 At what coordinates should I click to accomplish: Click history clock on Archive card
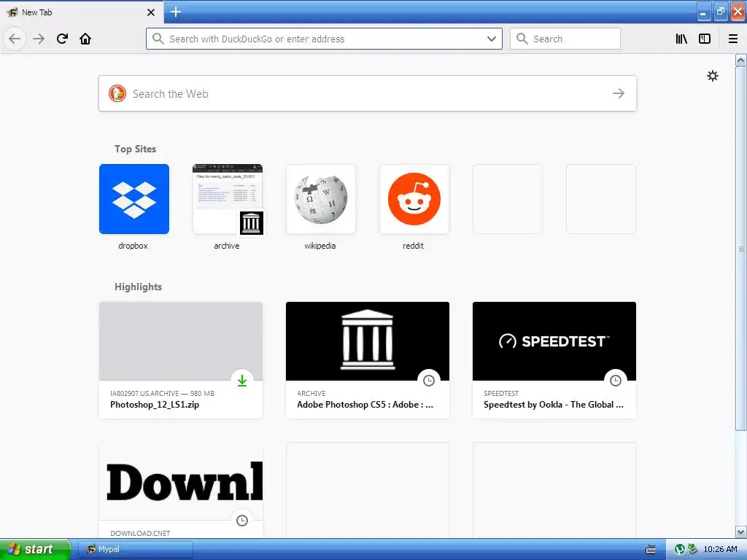[x=429, y=380]
